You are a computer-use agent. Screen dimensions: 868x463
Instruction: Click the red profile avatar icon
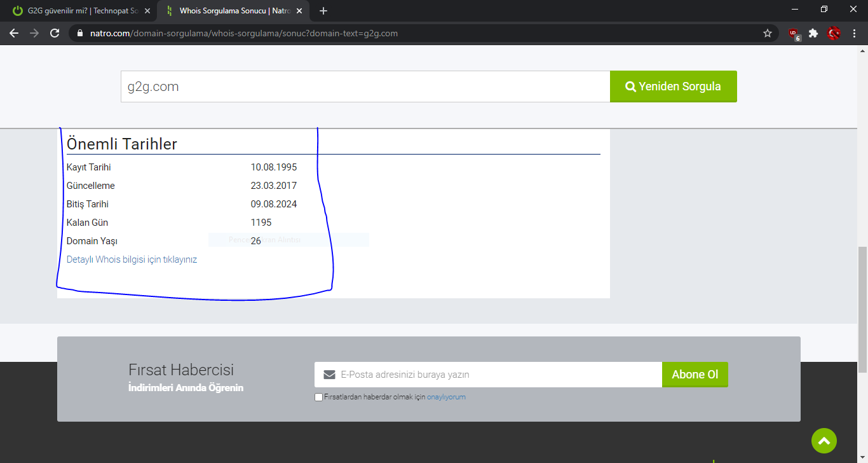pyautogui.click(x=834, y=33)
